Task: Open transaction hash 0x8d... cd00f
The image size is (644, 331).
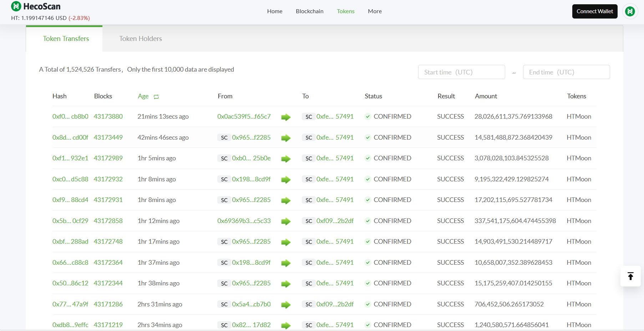Action: click(x=70, y=138)
